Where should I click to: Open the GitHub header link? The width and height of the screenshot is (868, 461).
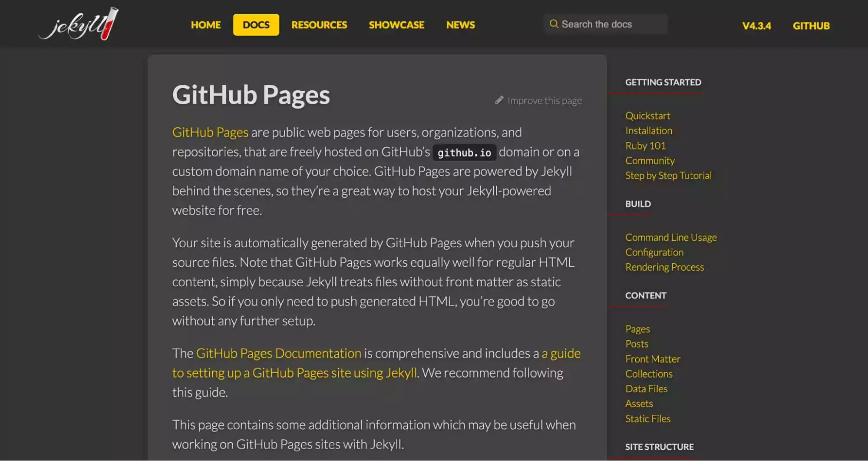[811, 26]
